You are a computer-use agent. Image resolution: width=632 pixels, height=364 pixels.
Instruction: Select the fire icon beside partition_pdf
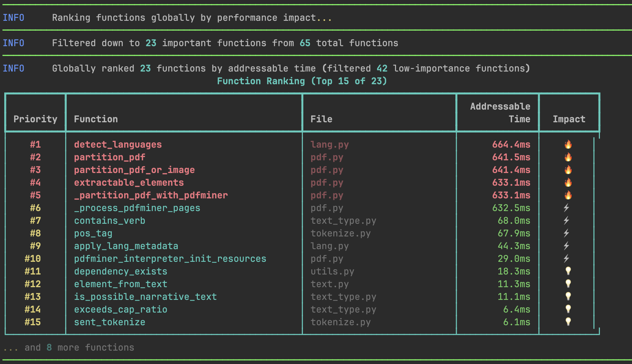(x=569, y=157)
